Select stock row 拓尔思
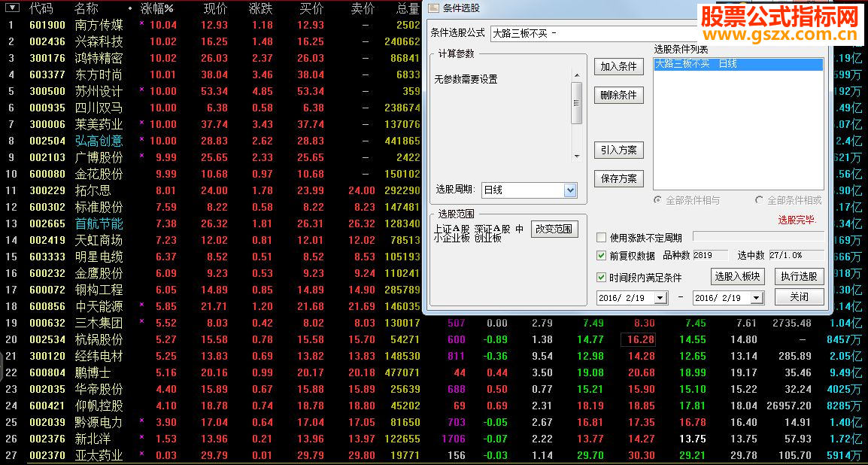The image size is (868, 465). tap(212, 191)
